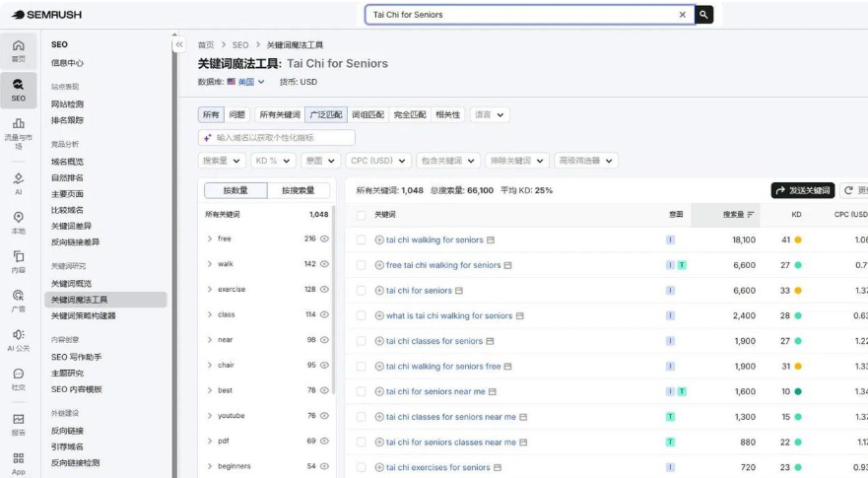Click the 发送关键词 send keywords button
The width and height of the screenshot is (868, 478).
pos(803,190)
